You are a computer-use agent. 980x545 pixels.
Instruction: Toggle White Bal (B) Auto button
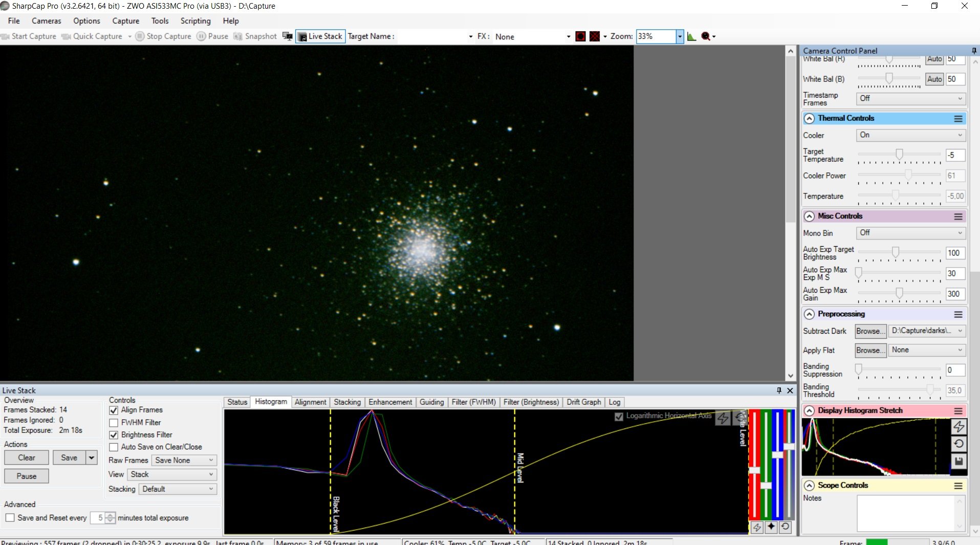pos(934,79)
